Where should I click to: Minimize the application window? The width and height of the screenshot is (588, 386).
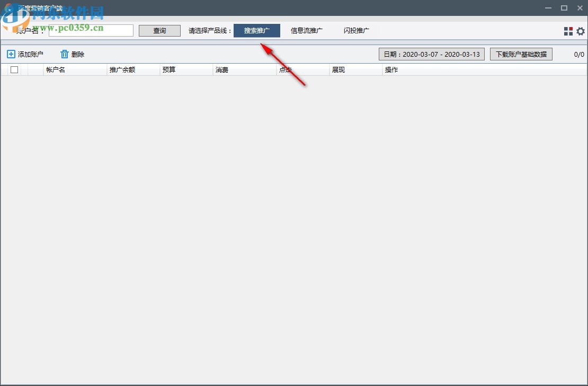(548, 8)
